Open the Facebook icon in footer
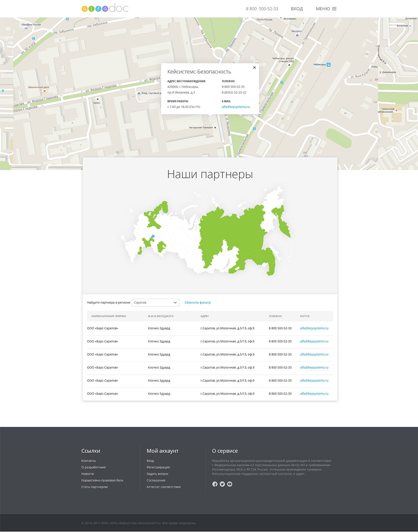 click(215, 484)
